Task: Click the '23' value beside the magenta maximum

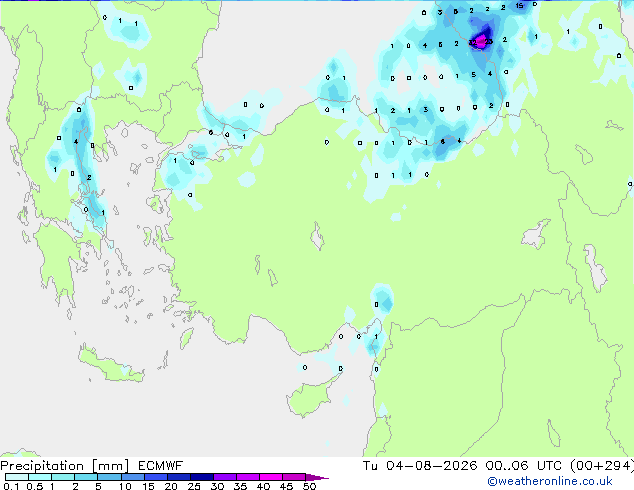Action: click(x=488, y=42)
